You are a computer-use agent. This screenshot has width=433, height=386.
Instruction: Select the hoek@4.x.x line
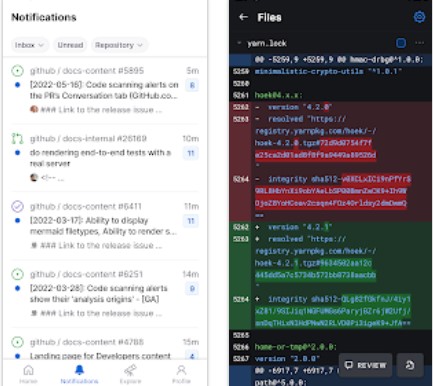point(330,95)
